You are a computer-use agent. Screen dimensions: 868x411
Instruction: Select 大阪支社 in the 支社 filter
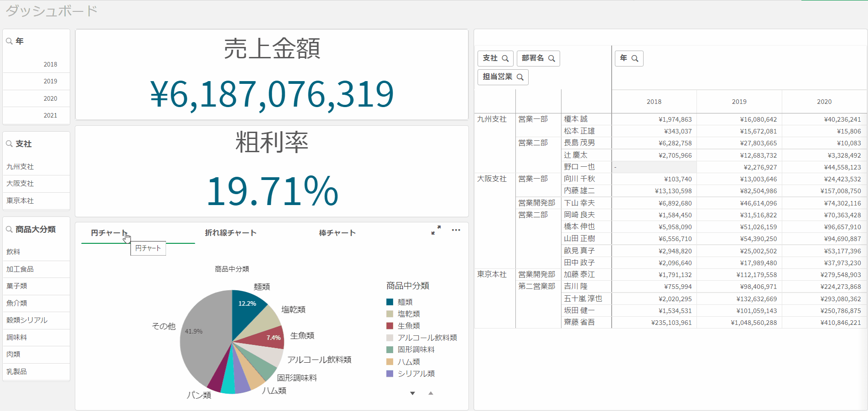tap(20, 184)
